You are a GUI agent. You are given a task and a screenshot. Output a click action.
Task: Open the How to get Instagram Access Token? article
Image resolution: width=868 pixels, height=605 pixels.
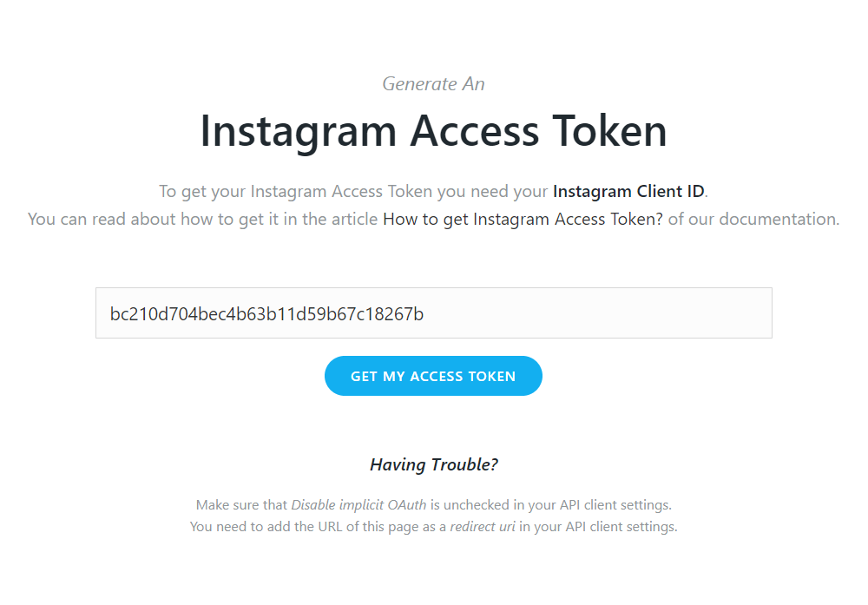point(523,220)
